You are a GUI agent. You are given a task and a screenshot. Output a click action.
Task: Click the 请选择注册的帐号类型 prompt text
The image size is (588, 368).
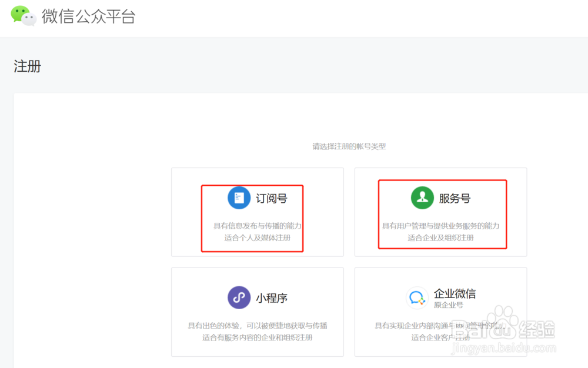[349, 146]
